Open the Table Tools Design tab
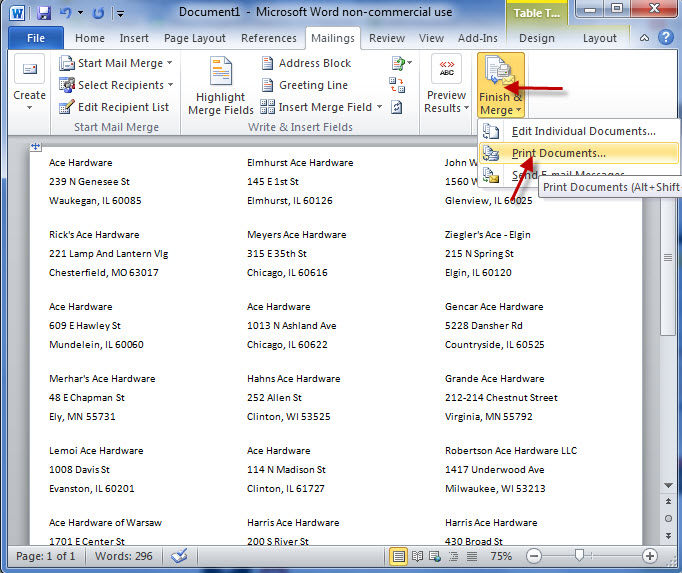 tap(537, 38)
